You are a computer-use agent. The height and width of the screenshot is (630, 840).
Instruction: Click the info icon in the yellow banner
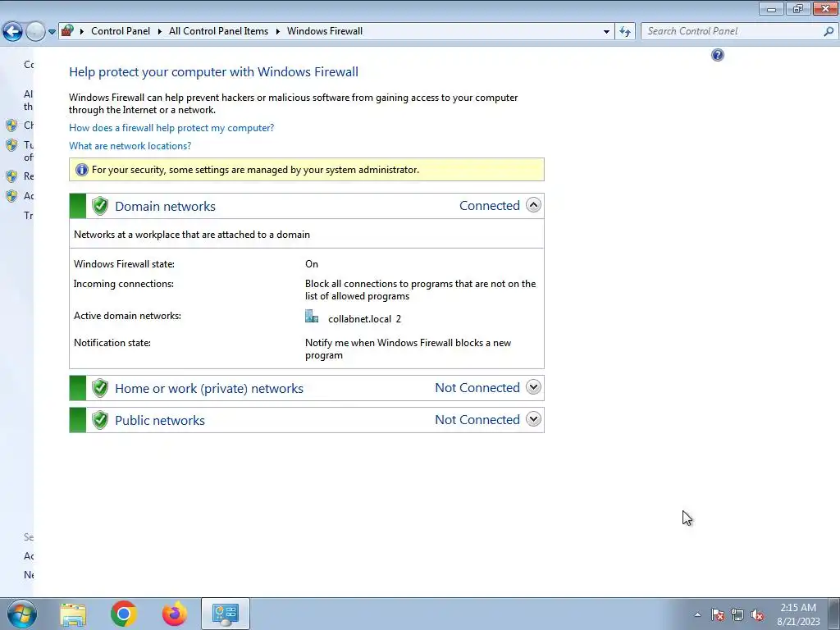[x=81, y=170]
